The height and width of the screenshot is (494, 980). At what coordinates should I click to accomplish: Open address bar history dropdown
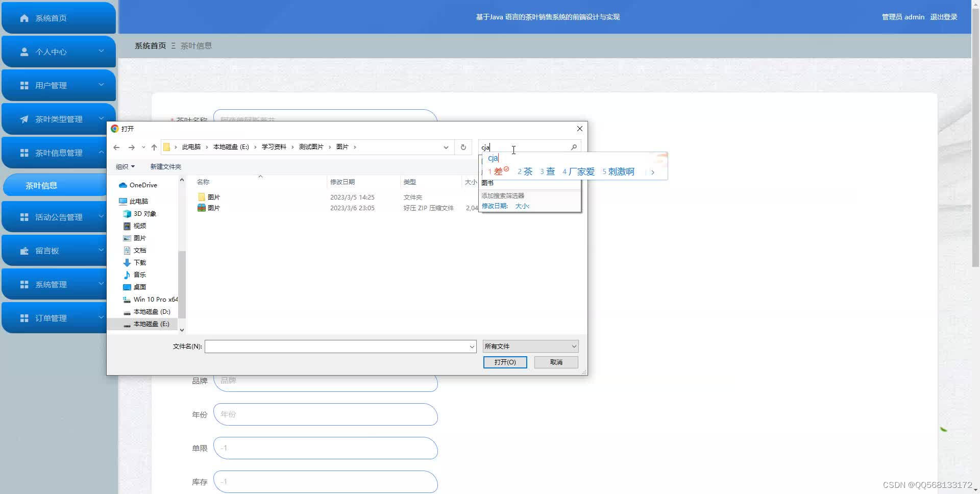[446, 147]
